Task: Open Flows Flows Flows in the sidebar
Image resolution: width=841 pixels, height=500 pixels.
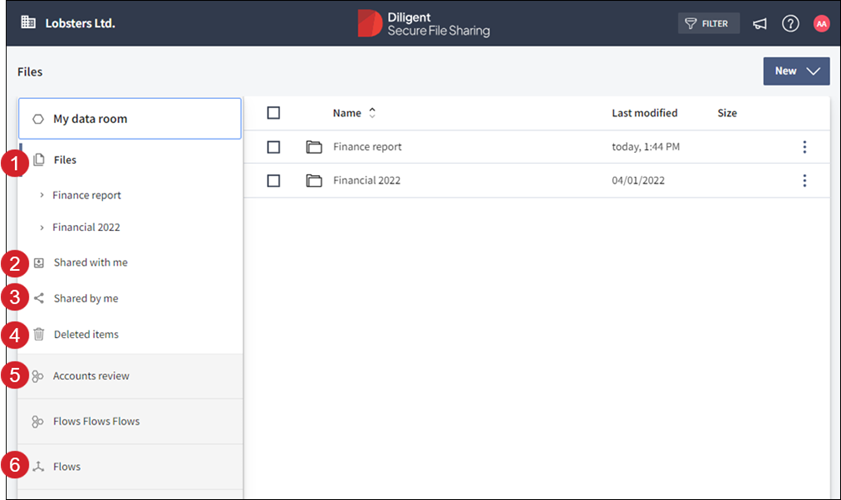Action: pyautogui.click(x=96, y=421)
